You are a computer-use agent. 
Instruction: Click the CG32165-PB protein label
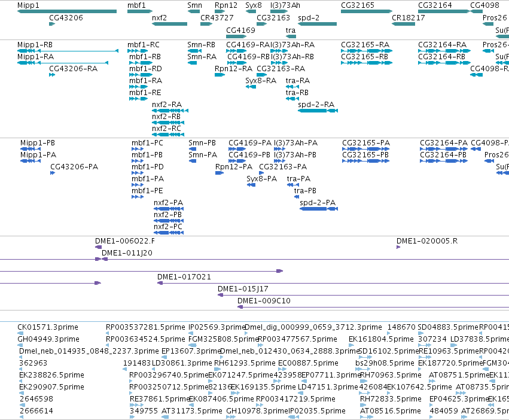365,155
